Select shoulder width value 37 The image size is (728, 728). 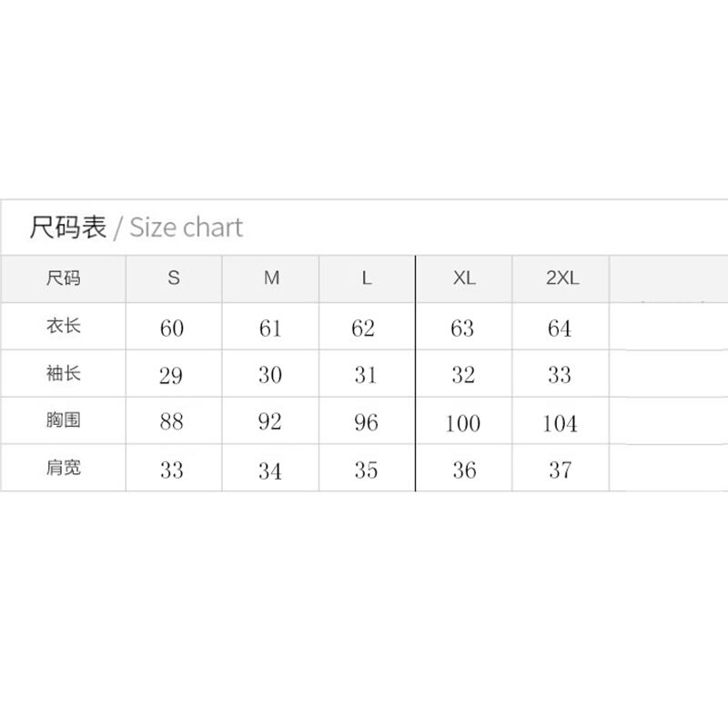coord(560,470)
